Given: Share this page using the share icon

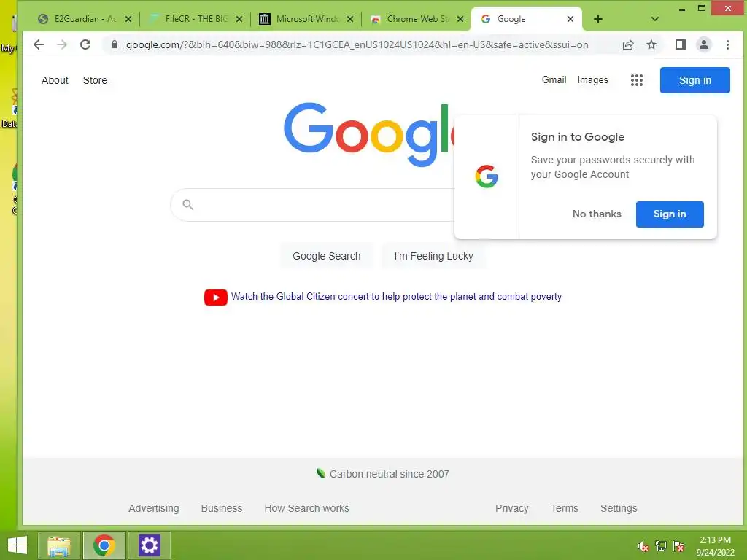Looking at the screenshot, I should (628, 44).
